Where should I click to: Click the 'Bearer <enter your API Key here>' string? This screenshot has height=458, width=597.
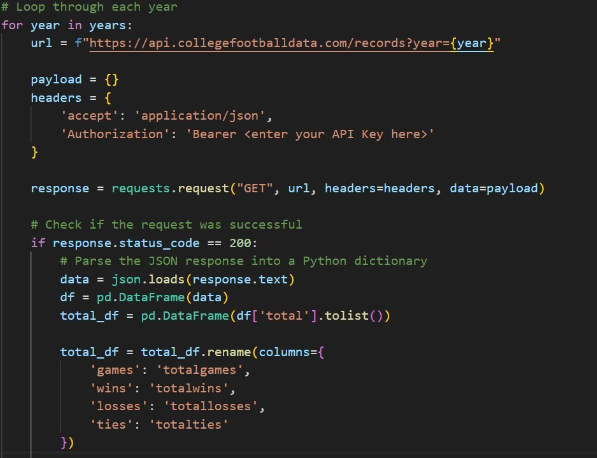click(310, 134)
